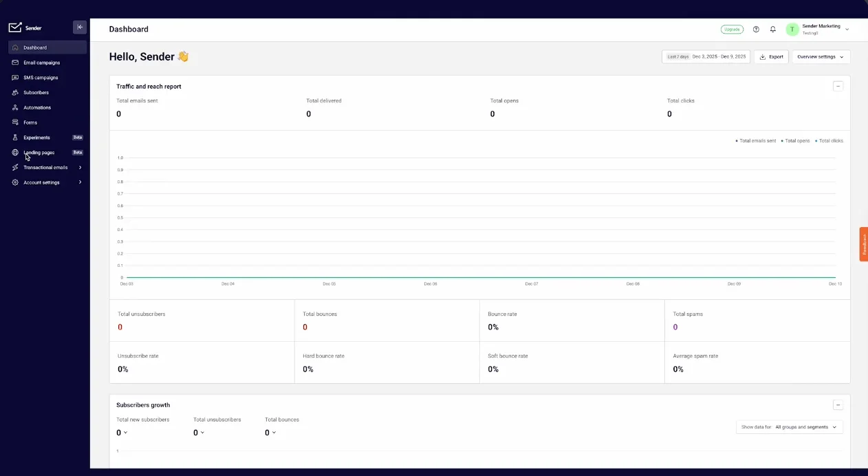
Task: Click the Bounce rate card
Action: (572, 321)
